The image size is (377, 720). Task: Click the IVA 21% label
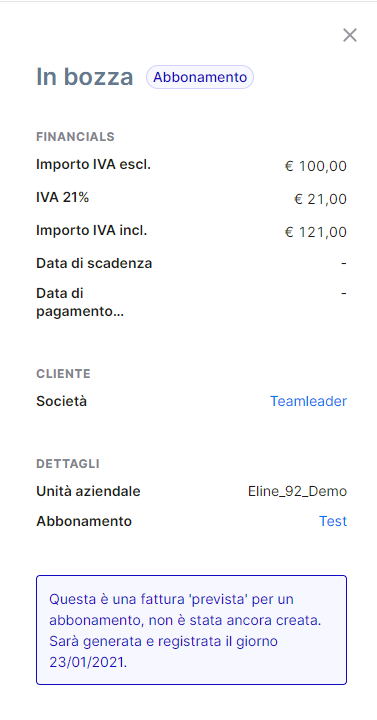pos(62,197)
